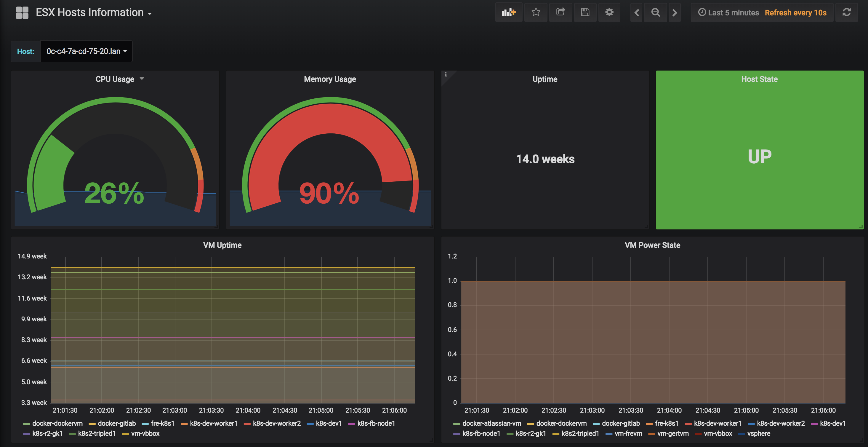
Task: Expand the Host variable dropdown
Action: pyautogui.click(x=86, y=51)
